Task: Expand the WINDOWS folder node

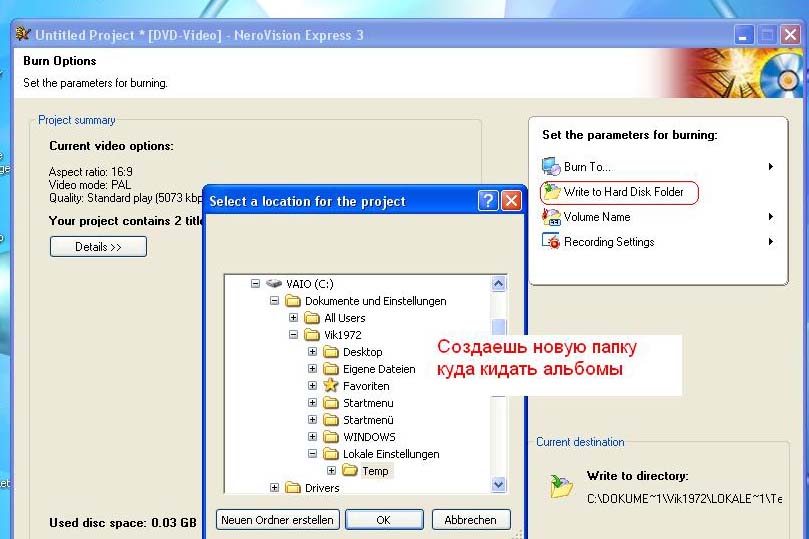Action: [312, 437]
